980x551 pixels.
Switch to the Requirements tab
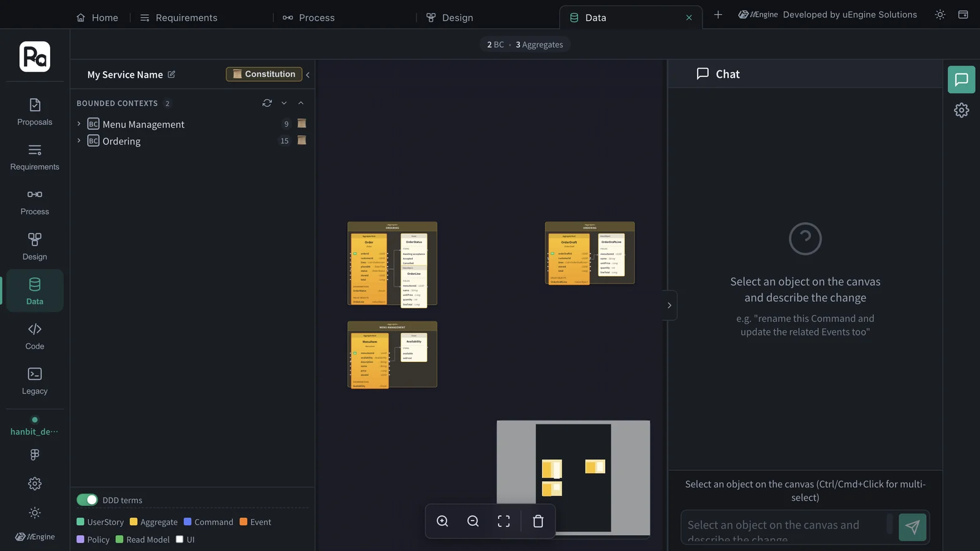(179, 18)
